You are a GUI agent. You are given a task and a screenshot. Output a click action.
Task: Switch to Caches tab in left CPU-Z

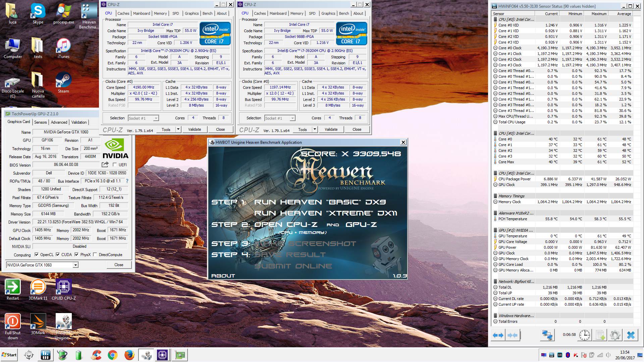coord(123,13)
